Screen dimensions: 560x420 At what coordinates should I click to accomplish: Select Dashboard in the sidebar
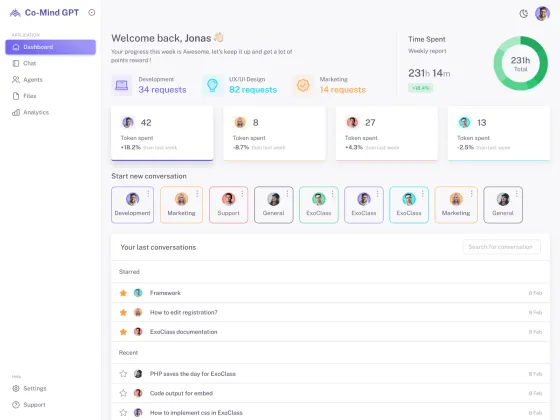coord(50,47)
